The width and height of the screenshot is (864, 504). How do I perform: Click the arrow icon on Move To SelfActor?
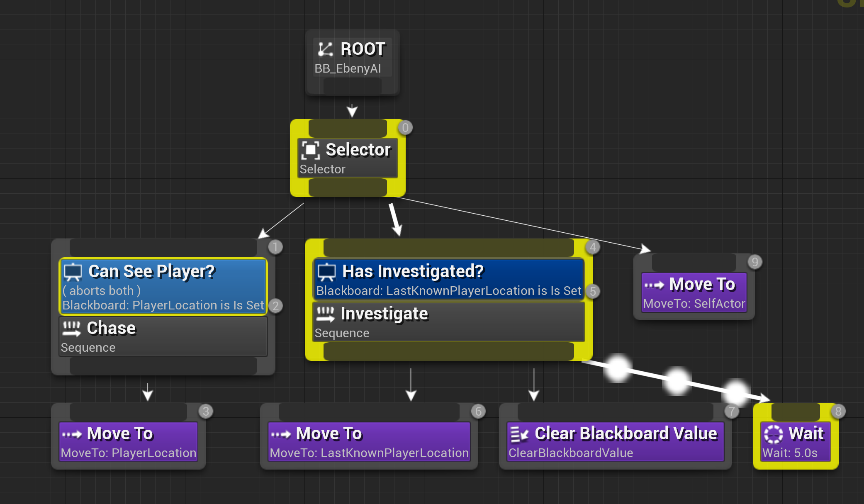click(654, 285)
